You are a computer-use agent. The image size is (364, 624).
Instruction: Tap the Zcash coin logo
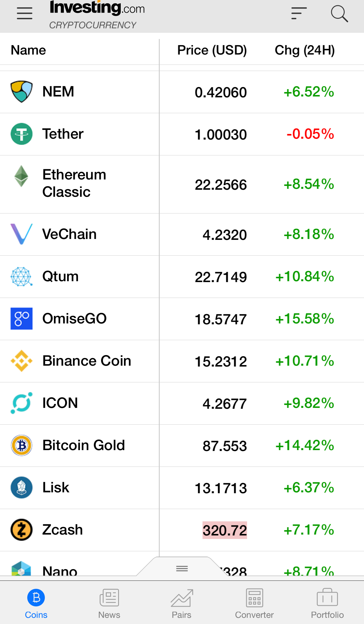[x=21, y=530]
